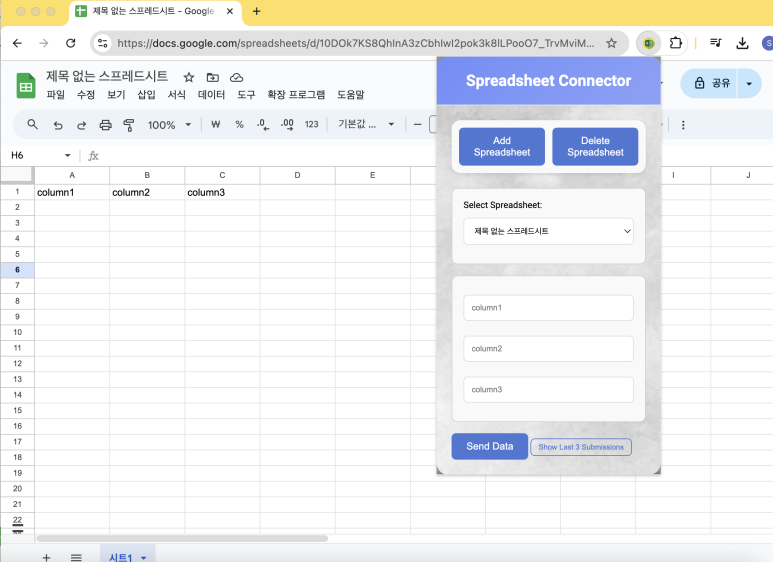Rename the document title 제목 없는 스프레드시트
Image resolution: width=773 pixels, height=562 pixels.
click(x=107, y=76)
